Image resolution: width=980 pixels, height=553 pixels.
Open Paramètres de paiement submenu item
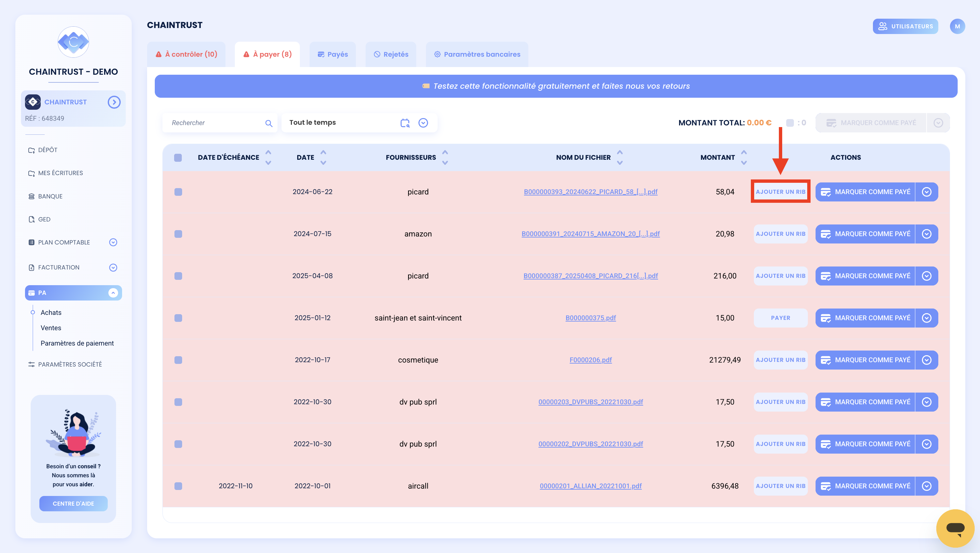77,343
